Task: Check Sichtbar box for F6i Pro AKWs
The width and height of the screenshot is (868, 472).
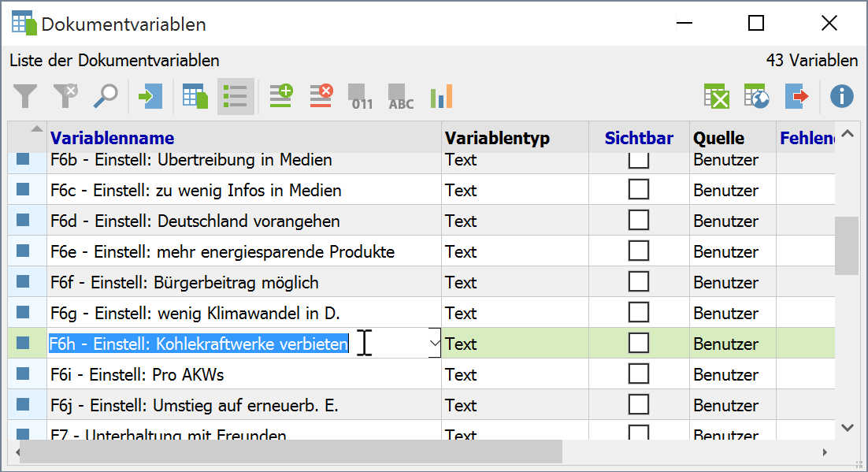Action: [638, 374]
